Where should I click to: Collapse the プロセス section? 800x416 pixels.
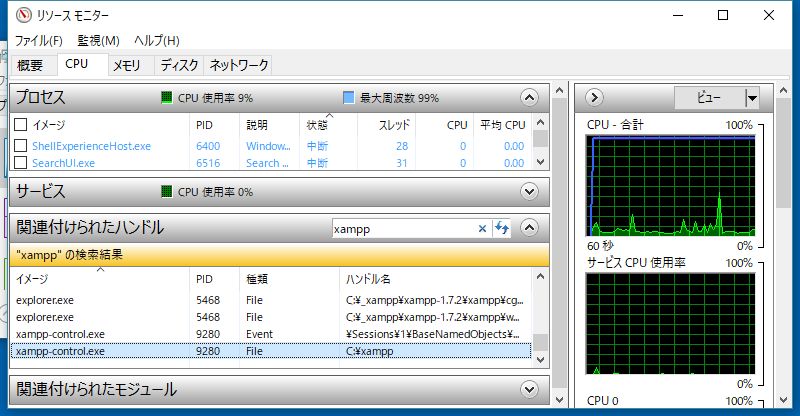[x=529, y=97]
